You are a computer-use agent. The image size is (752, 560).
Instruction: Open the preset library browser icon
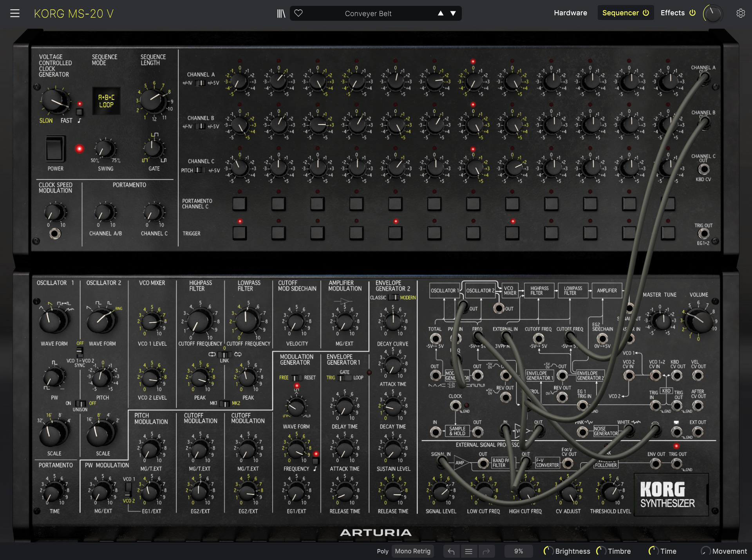pos(281,13)
